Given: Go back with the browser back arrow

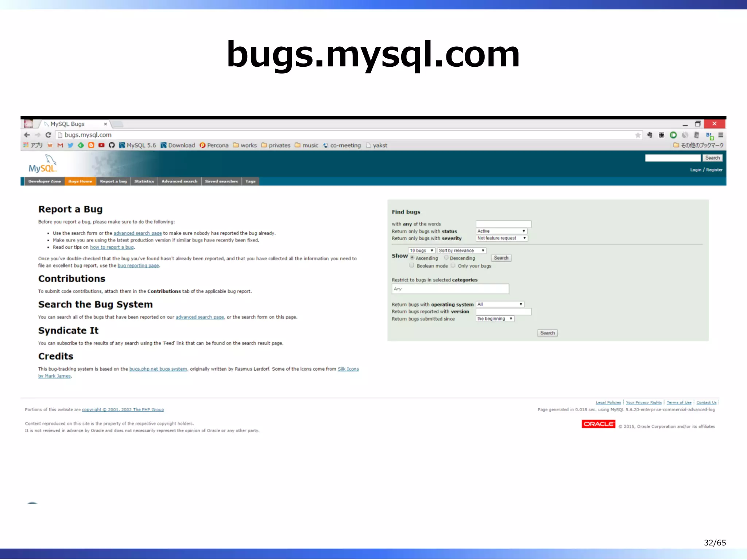Looking at the screenshot, I should tap(27, 135).
